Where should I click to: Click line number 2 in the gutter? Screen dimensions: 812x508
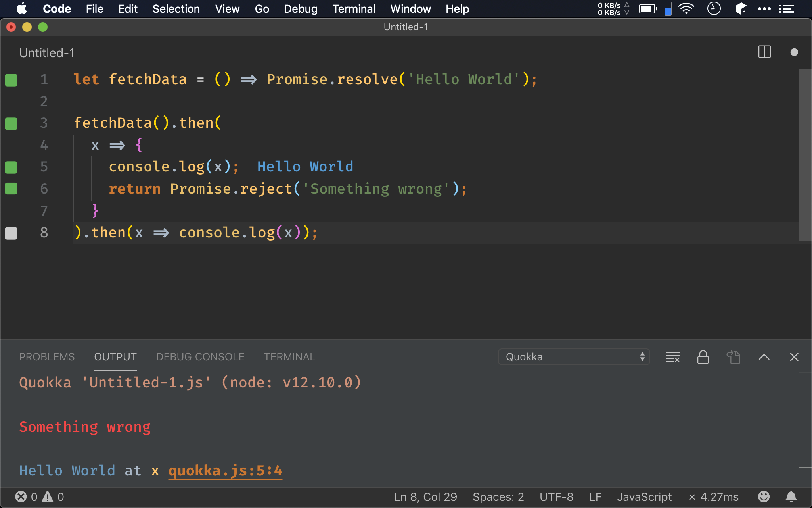click(x=44, y=102)
